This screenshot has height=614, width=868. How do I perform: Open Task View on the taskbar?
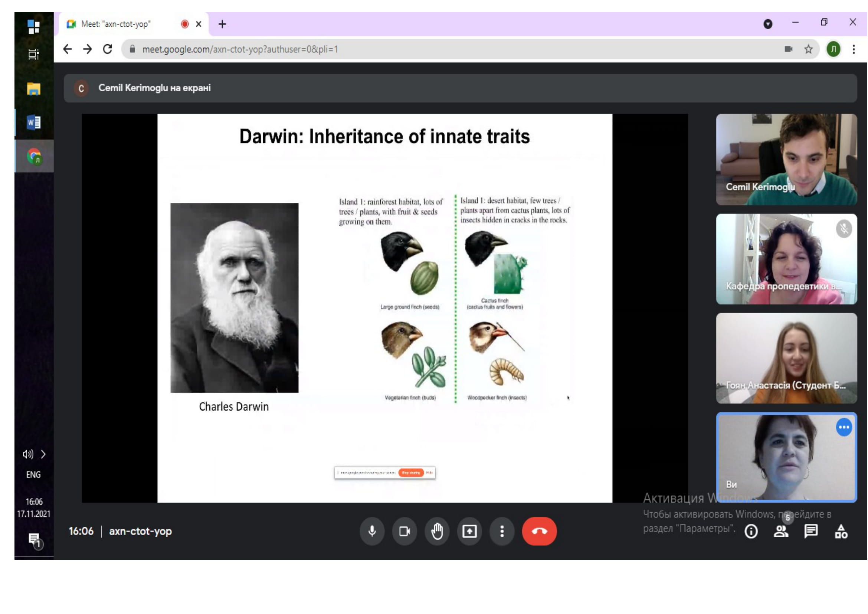click(x=34, y=55)
